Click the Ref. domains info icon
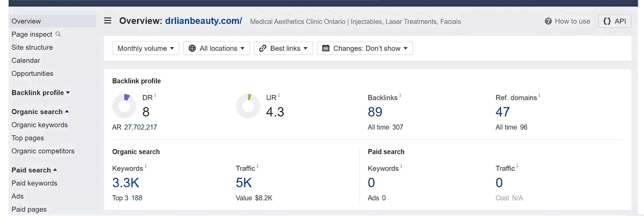This screenshot has height=216, width=644. 540,95
